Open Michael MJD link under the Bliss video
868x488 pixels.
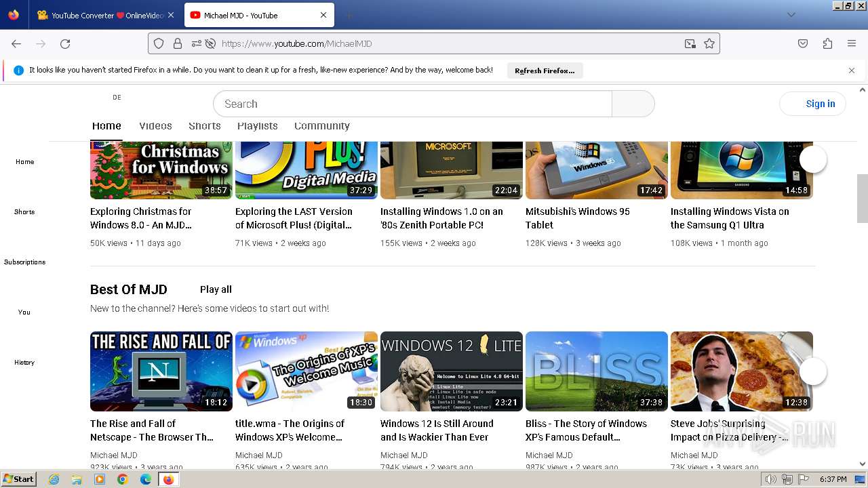(x=549, y=455)
